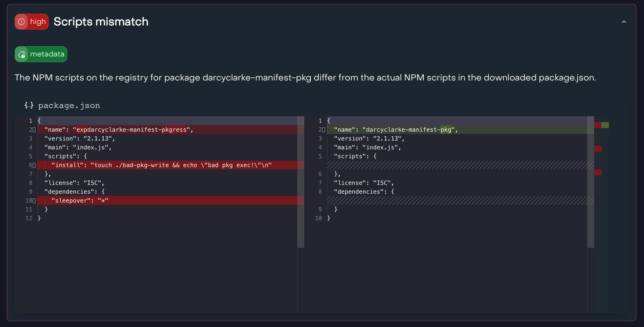644x327 pixels.
Task: Select the Scripts mismatch title
Action: 101,21
